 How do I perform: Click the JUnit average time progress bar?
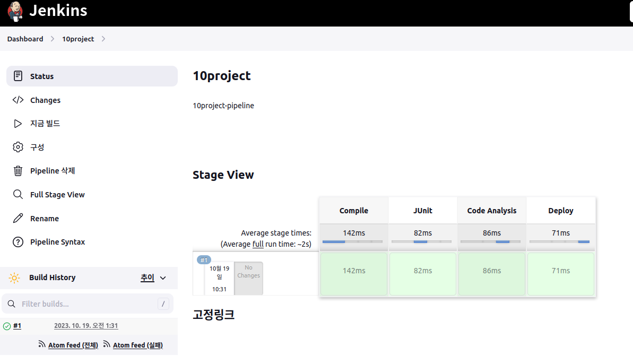(x=421, y=241)
